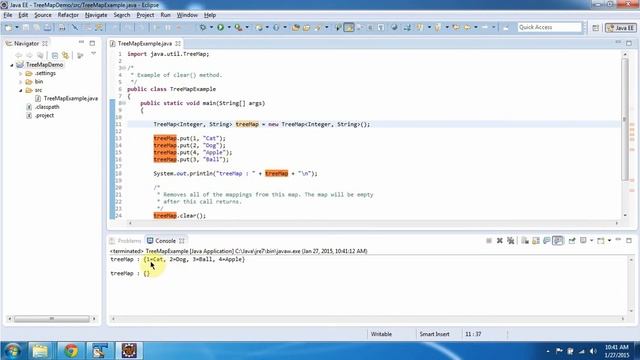Collapse the TreeMapDemo project node
This screenshot has width=640, height=360.
(12, 65)
